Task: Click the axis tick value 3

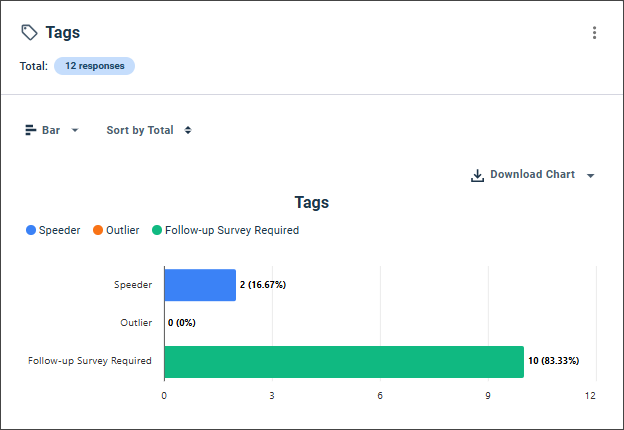Action: pyautogui.click(x=272, y=395)
